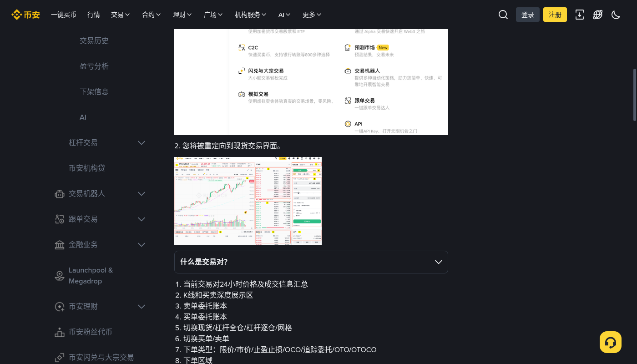Go to 行情 in top navigation
This screenshot has width=637, height=364.
tap(94, 15)
